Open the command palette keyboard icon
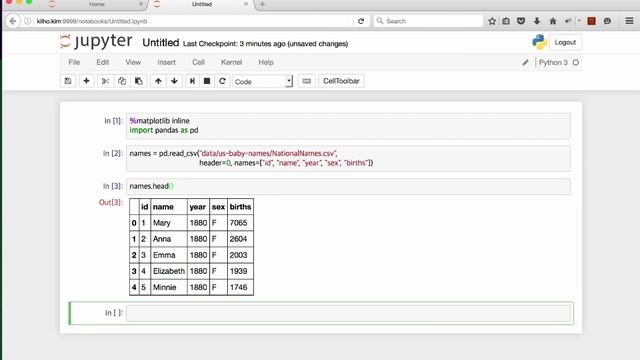The image size is (640, 360). pos(307,81)
